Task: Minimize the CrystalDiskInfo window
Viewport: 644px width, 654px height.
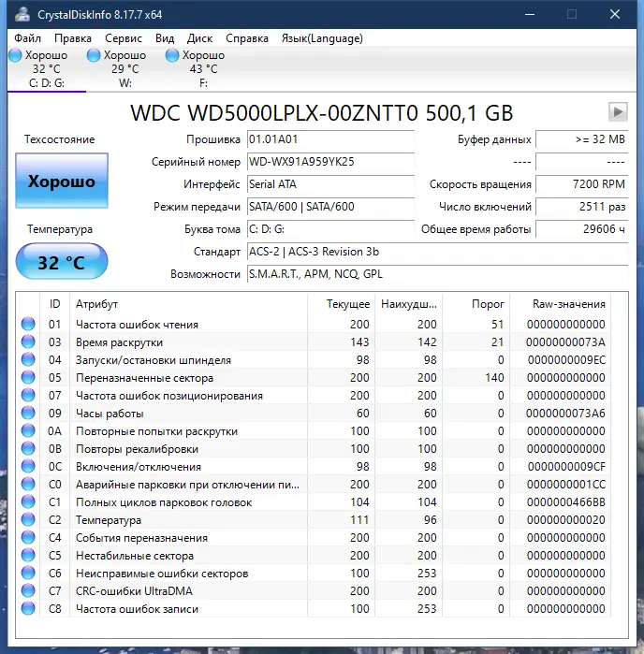Action: [x=530, y=15]
